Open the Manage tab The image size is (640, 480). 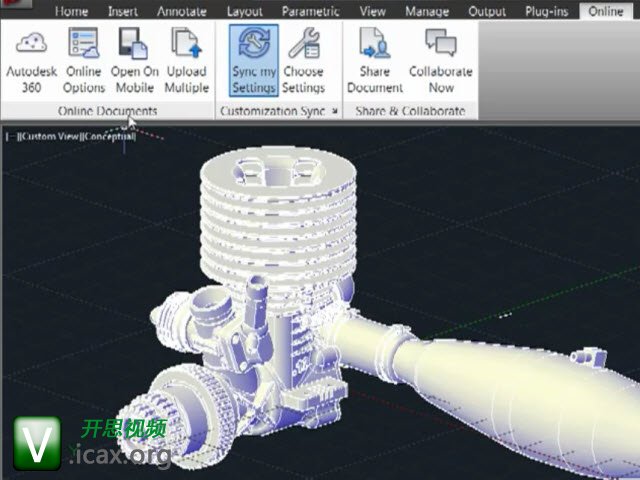[x=427, y=11]
